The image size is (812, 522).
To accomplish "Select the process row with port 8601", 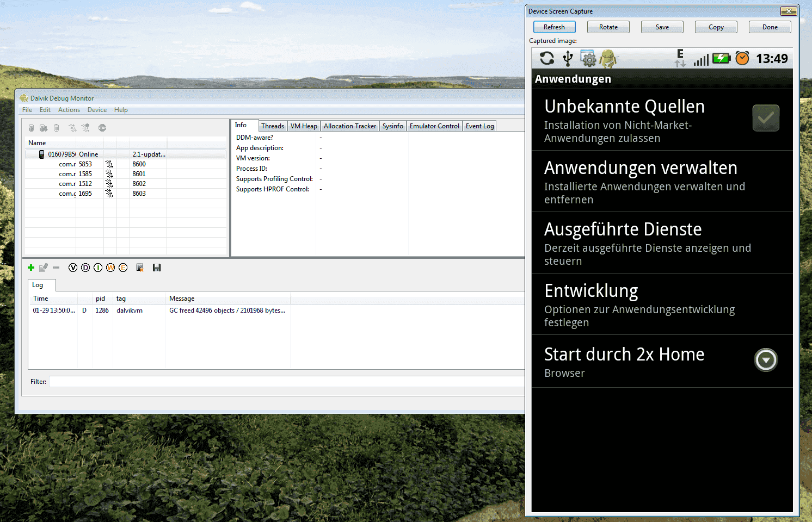I will tap(126, 174).
